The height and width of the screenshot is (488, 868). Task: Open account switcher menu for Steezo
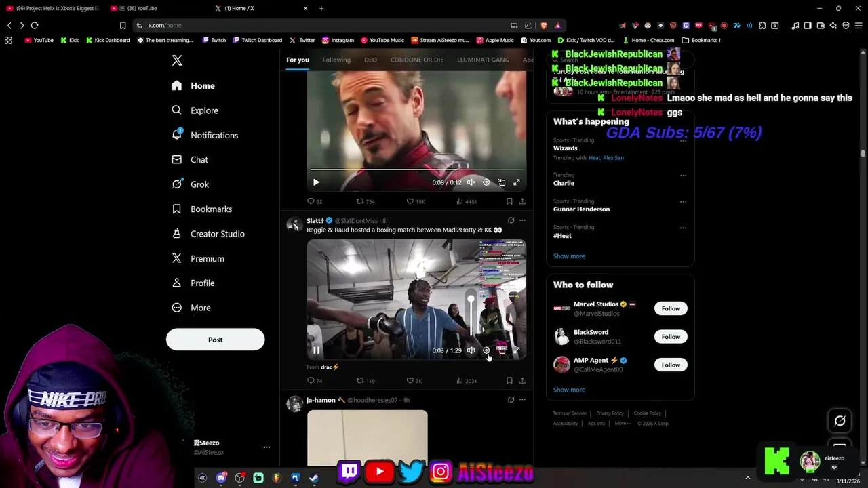pyautogui.click(x=267, y=447)
